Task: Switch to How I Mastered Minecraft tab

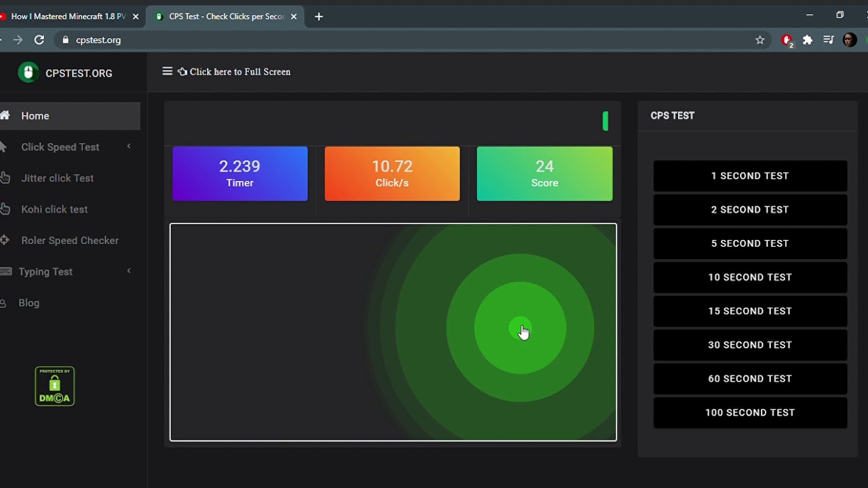Action: click(68, 16)
